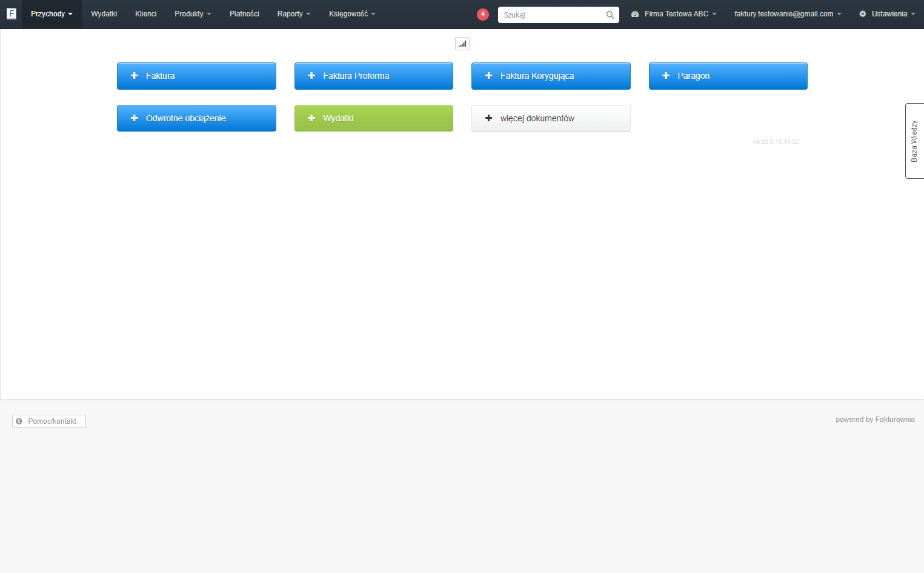The image size is (924, 573).
Task: Expand the Produkty dropdown
Action: (193, 14)
